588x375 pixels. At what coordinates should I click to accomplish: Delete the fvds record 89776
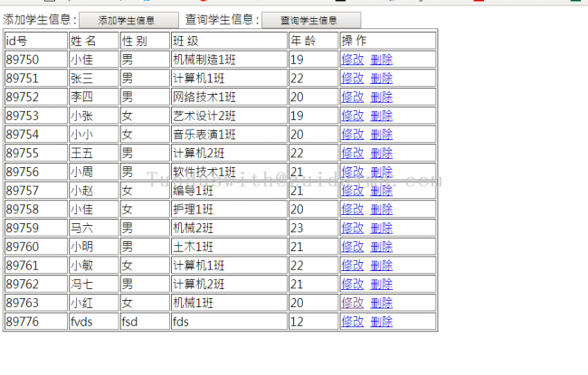point(382,321)
